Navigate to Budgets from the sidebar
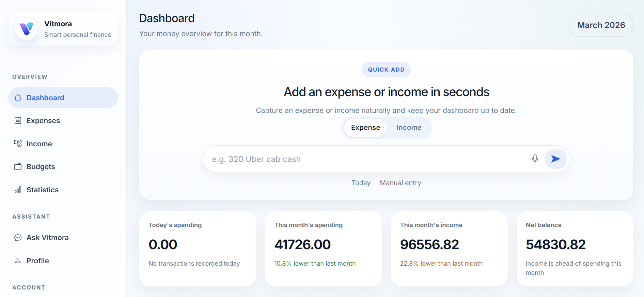The width and height of the screenshot is (644, 297). pyautogui.click(x=40, y=166)
